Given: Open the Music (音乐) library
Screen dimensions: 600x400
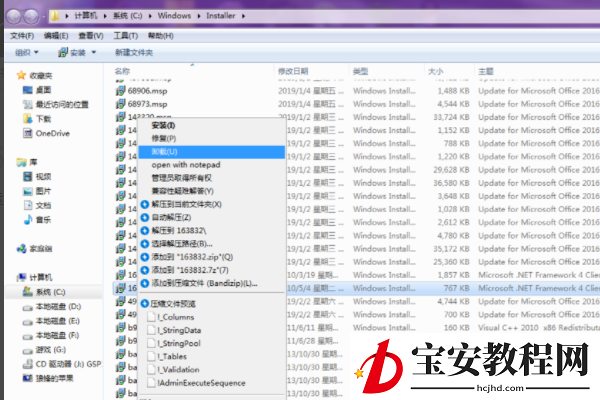Looking at the screenshot, I should [x=37, y=220].
